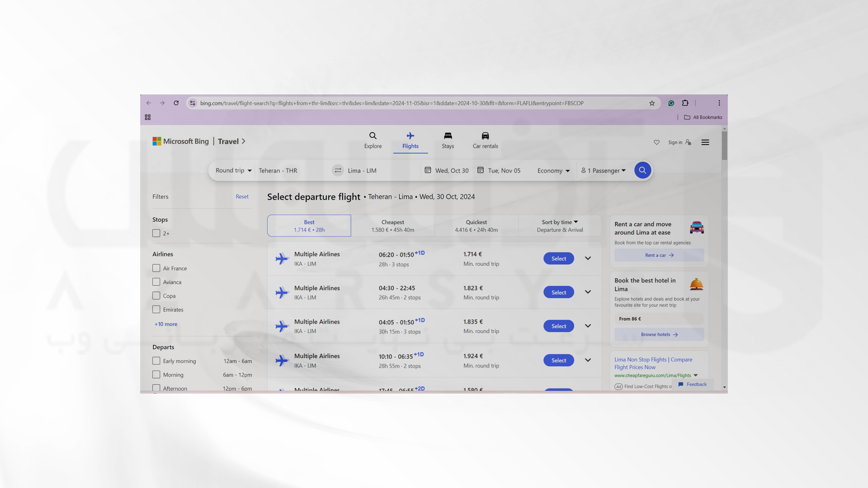Select the Best sorting tab
This screenshot has width=868, height=488.
309,226
